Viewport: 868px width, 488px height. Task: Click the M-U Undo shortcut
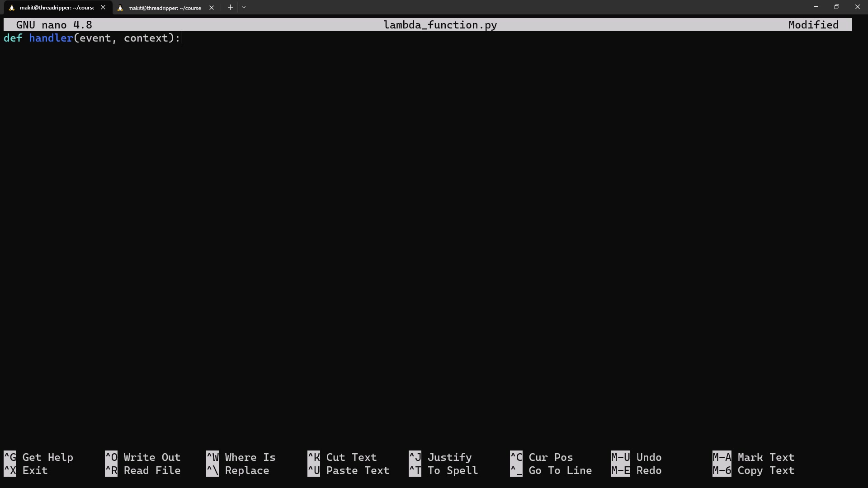[x=637, y=457]
